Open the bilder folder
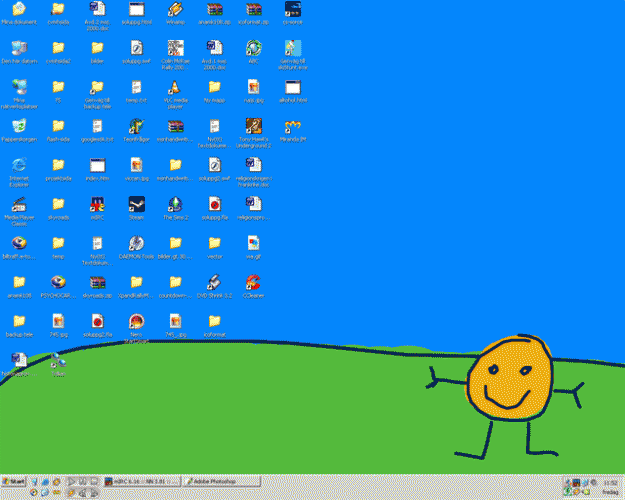The image size is (625, 500). pyautogui.click(x=97, y=48)
